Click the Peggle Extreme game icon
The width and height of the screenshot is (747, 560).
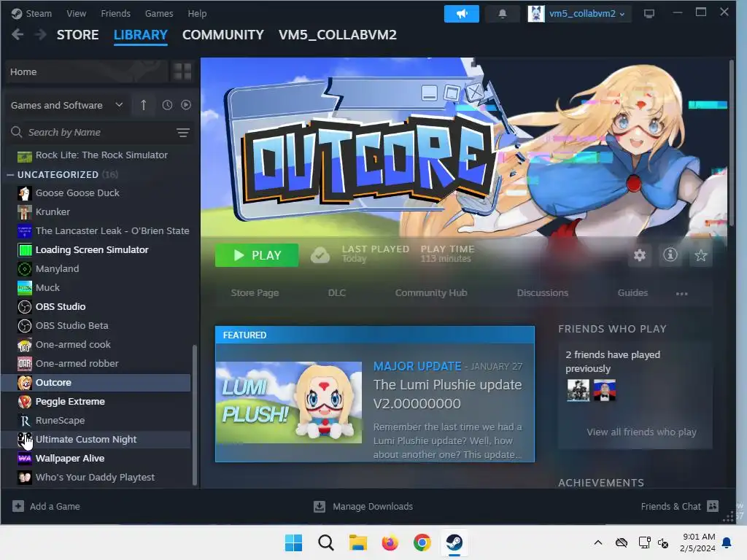(x=25, y=402)
